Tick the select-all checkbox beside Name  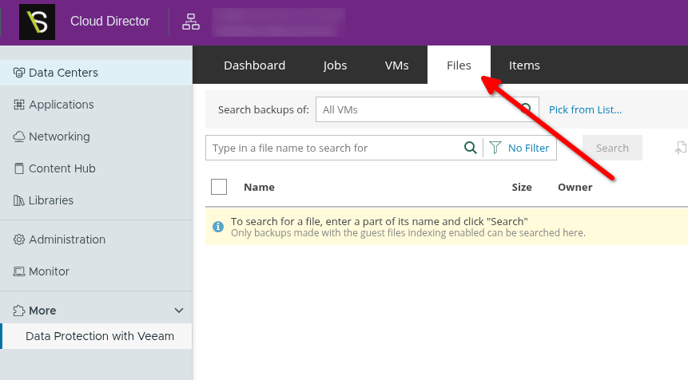pyautogui.click(x=219, y=187)
